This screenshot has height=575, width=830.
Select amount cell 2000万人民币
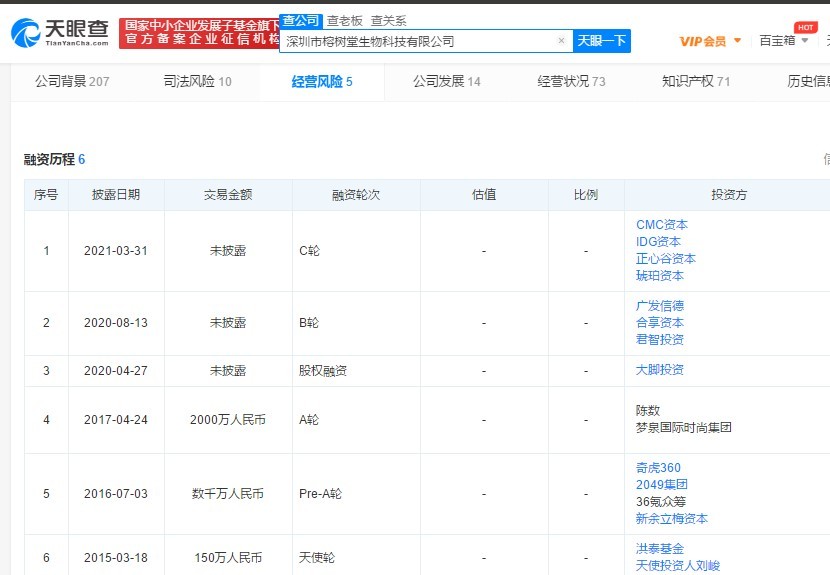click(228, 420)
